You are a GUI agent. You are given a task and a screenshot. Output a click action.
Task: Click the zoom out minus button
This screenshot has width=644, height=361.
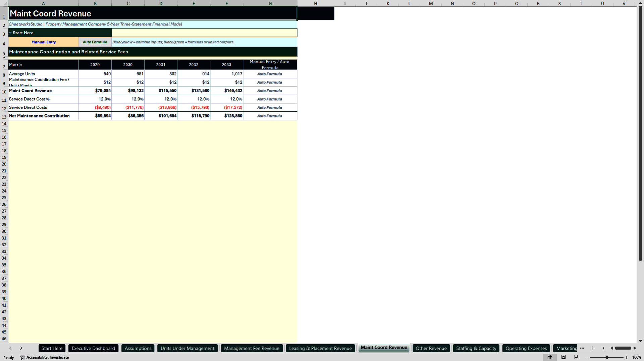587,357
